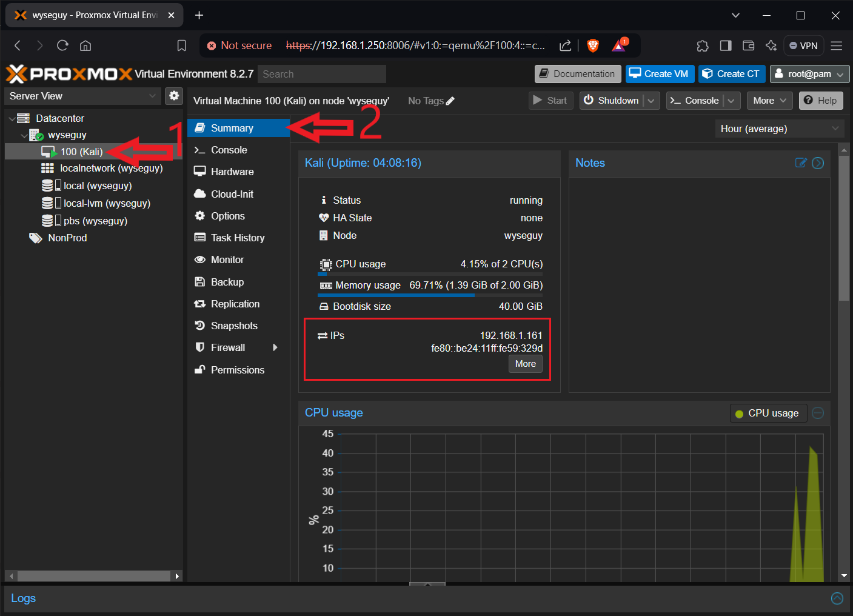Toggle the CPU usage legend series

pyautogui.click(x=768, y=413)
